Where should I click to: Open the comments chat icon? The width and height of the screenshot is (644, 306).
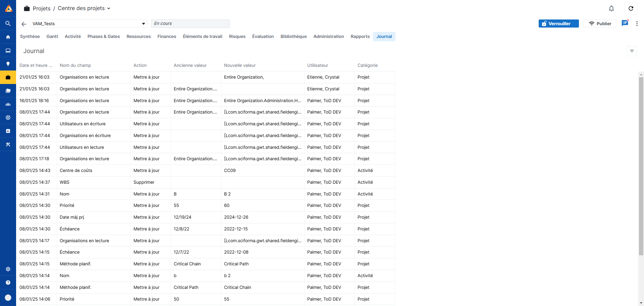coord(625,23)
